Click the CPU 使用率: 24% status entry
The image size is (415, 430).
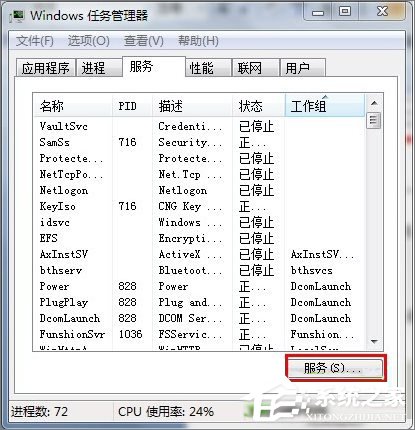click(166, 411)
